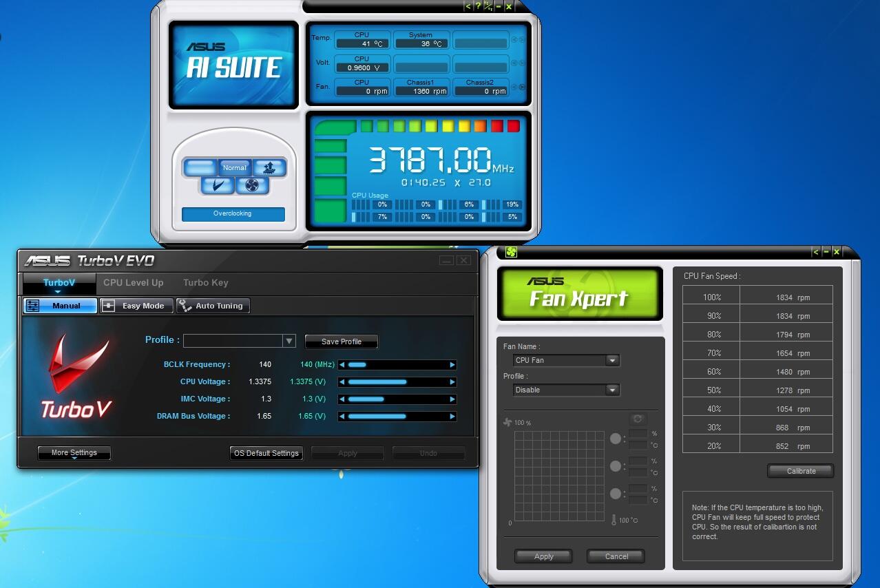Image resolution: width=880 pixels, height=588 pixels.
Task: Click the Chassis1 1360 rpm reading
Action: [421, 91]
